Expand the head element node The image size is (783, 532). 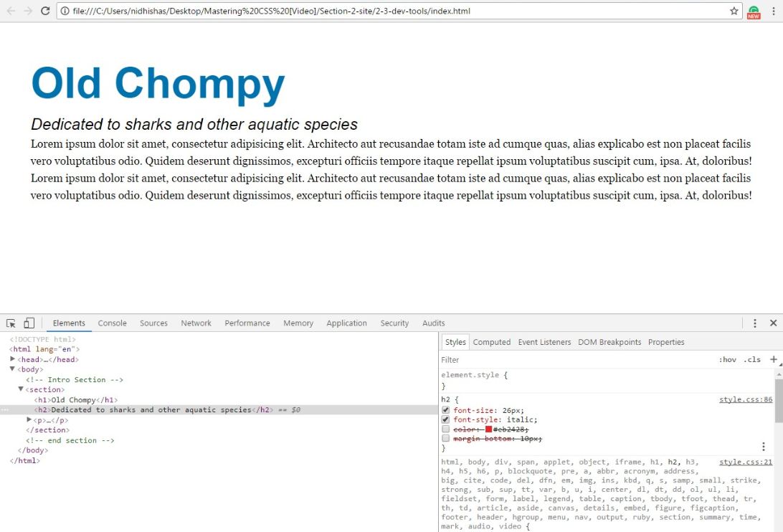tap(13, 359)
